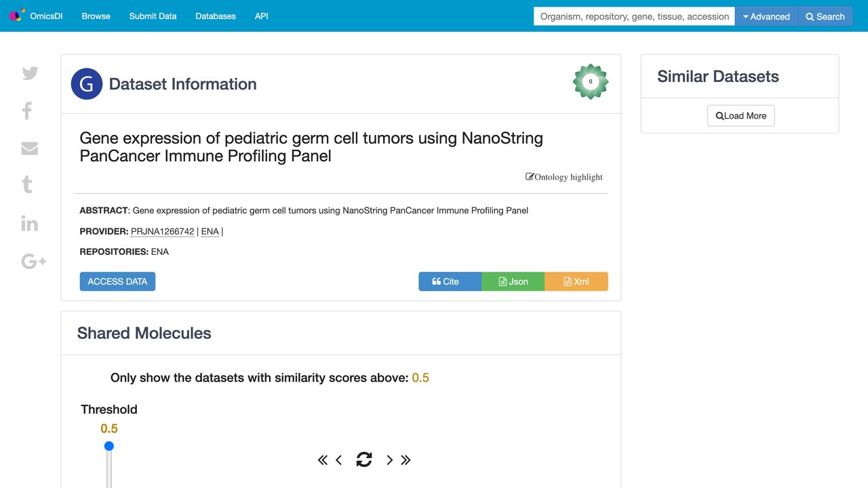Screen dimensions: 868x488
Task: Jump to first page double-left arrows
Action: (323, 460)
